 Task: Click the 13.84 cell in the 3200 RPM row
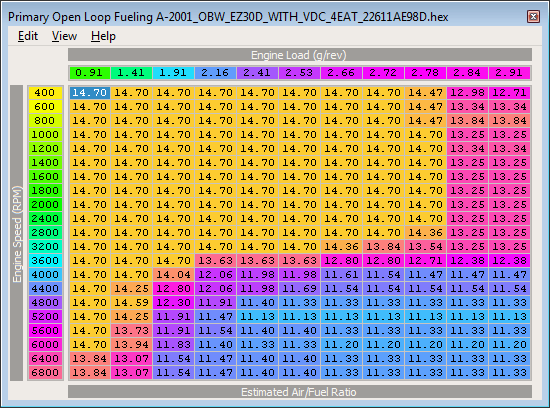click(383, 247)
